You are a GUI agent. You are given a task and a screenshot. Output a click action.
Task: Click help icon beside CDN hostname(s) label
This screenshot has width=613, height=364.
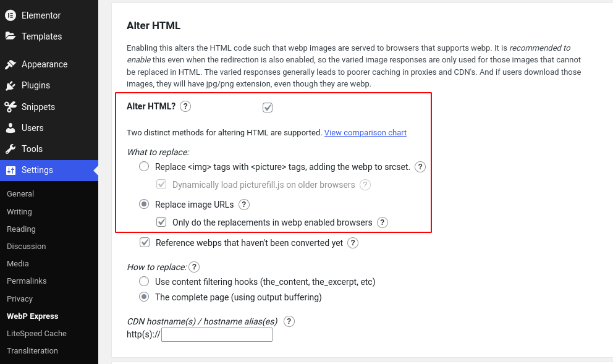[x=289, y=321]
